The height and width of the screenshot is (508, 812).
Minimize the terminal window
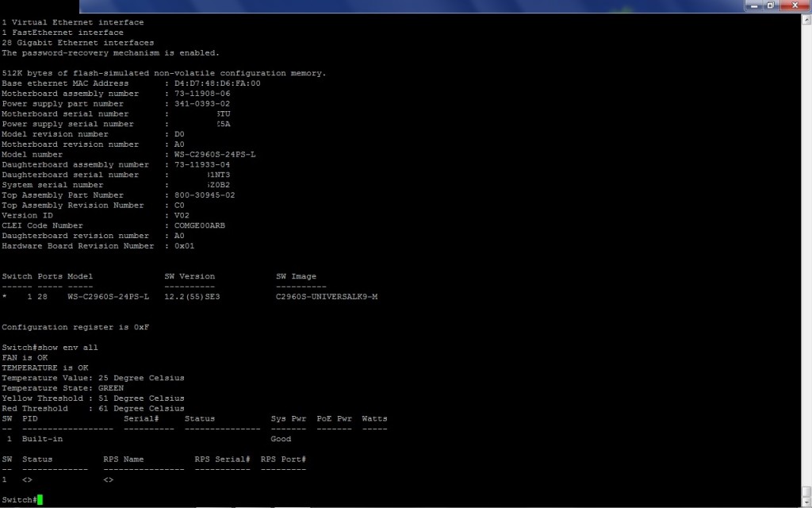754,6
